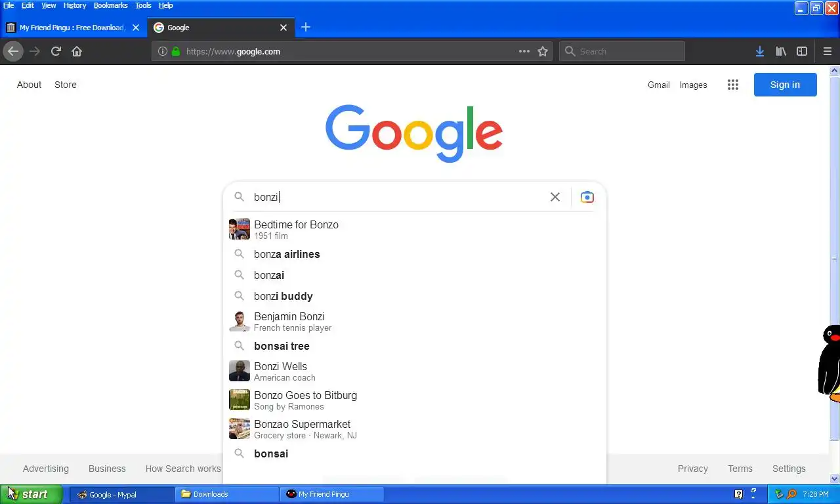Click the help tray icon in taskbar

coord(738,494)
